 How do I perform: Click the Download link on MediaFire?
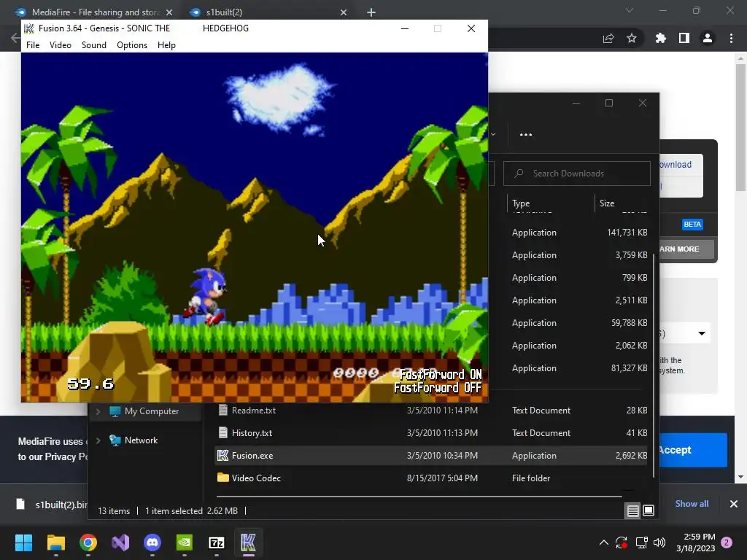click(675, 164)
